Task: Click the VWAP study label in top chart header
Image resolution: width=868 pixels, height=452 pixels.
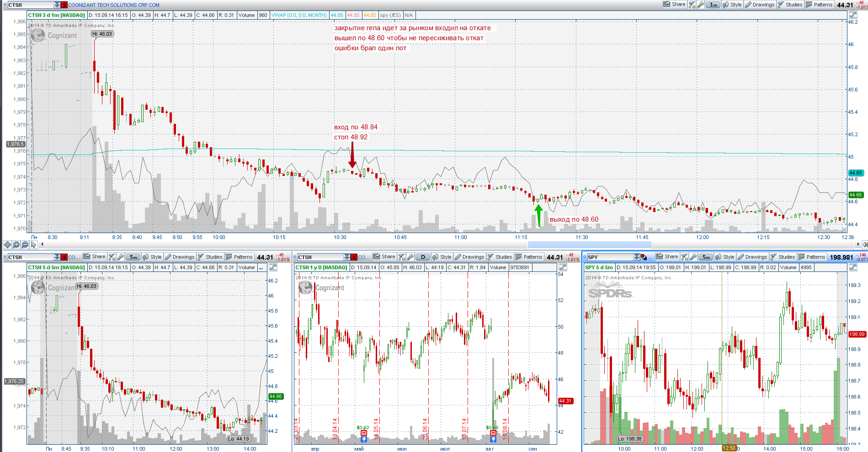Action: (299, 15)
